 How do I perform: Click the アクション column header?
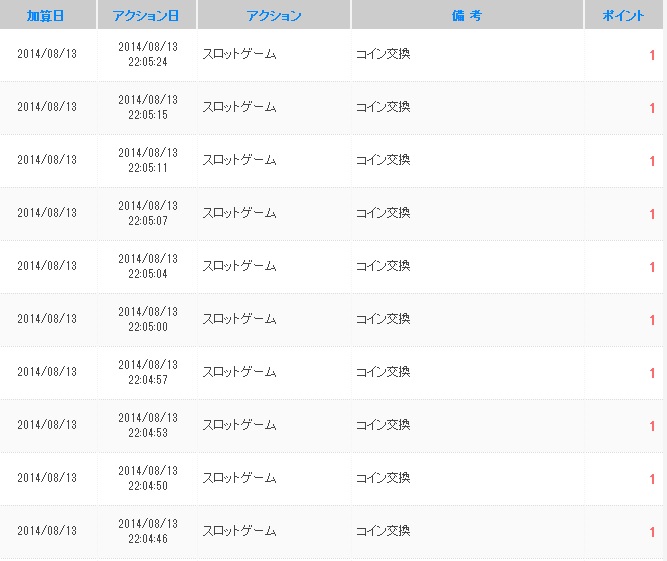pyautogui.click(x=273, y=16)
